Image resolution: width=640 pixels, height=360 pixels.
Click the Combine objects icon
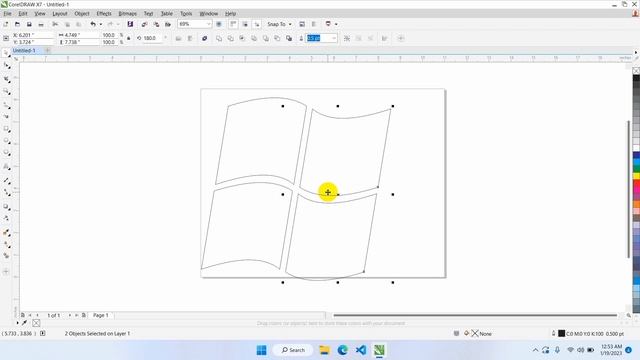[x=204, y=38]
